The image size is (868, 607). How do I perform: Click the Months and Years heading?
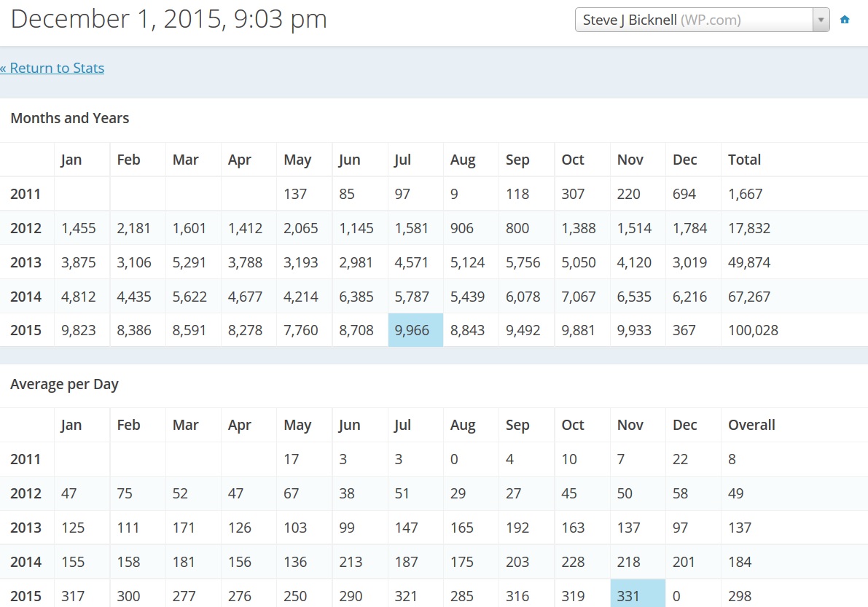[x=70, y=118]
